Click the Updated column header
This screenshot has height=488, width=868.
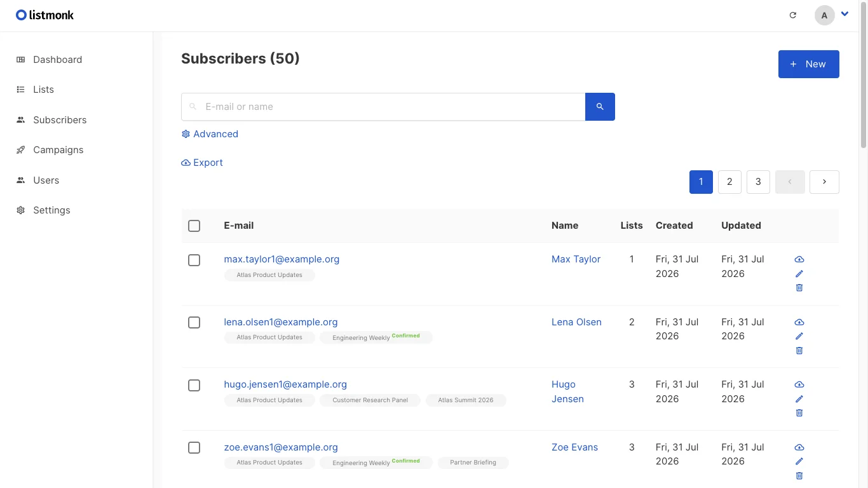coord(741,226)
